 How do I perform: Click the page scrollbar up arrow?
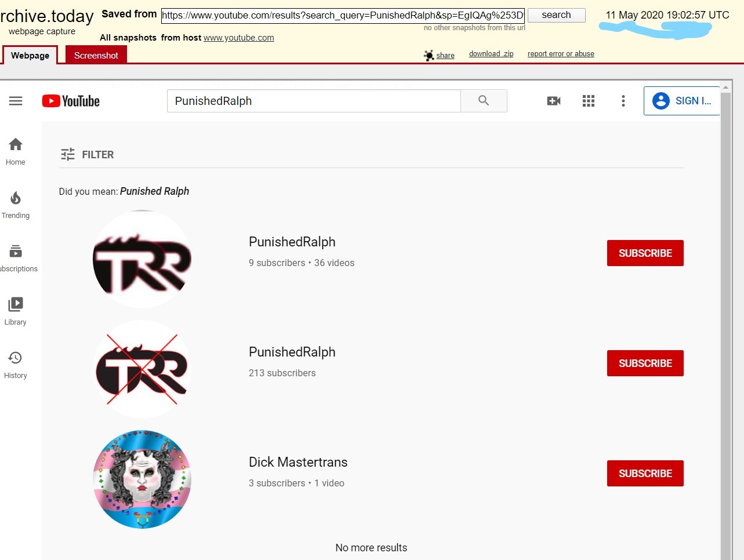[725, 88]
